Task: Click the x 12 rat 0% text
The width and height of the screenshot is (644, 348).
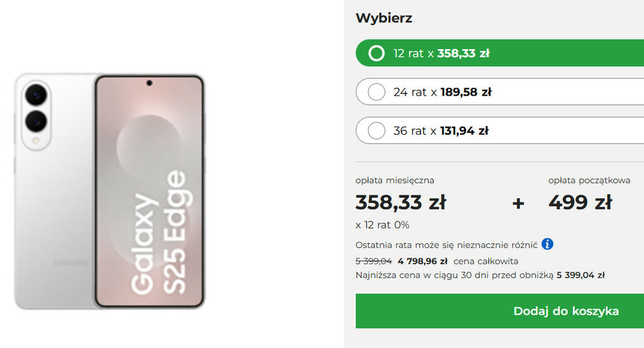Action: point(382,225)
